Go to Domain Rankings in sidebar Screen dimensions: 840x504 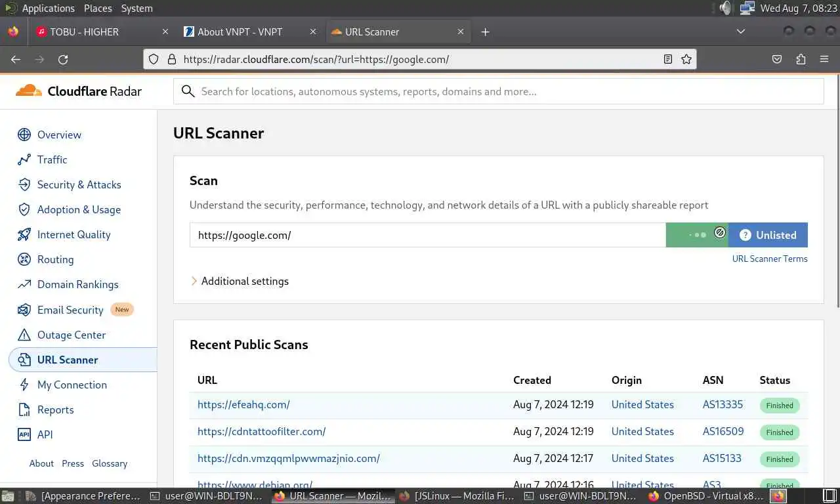click(x=77, y=284)
